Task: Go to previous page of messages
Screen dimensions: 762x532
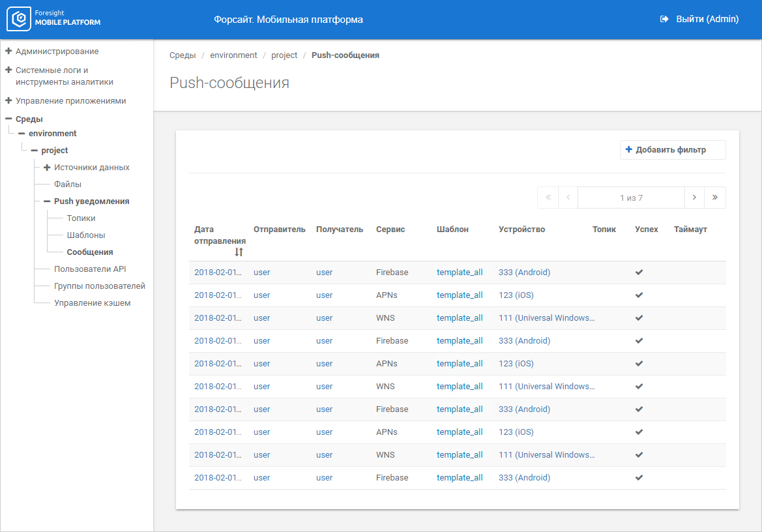Action: coord(568,198)
